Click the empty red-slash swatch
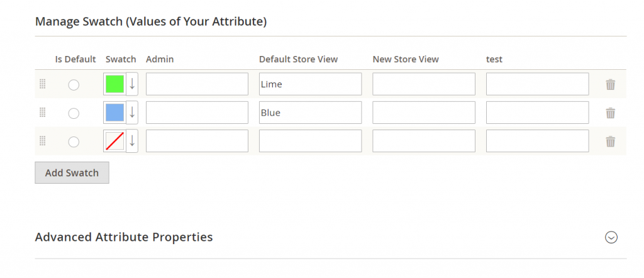 [x=114, y=142]
